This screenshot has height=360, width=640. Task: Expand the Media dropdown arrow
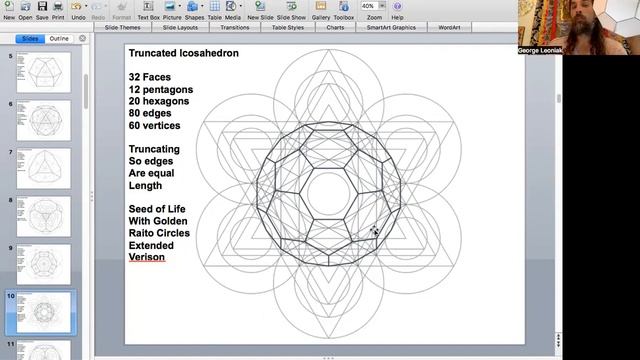point(241,6)
